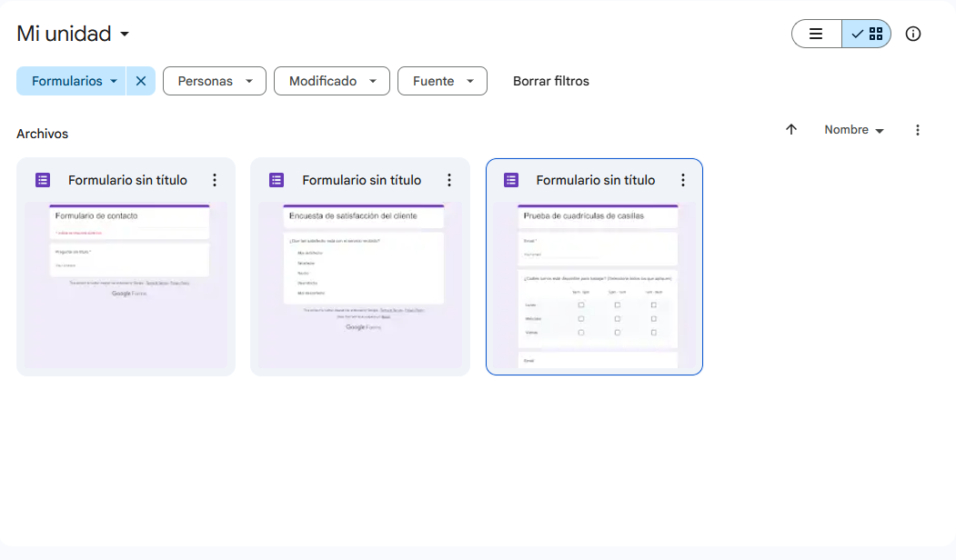956x560 pixels.
Task: Open the Fuente filter dropdown
Action: pos(442,81)
